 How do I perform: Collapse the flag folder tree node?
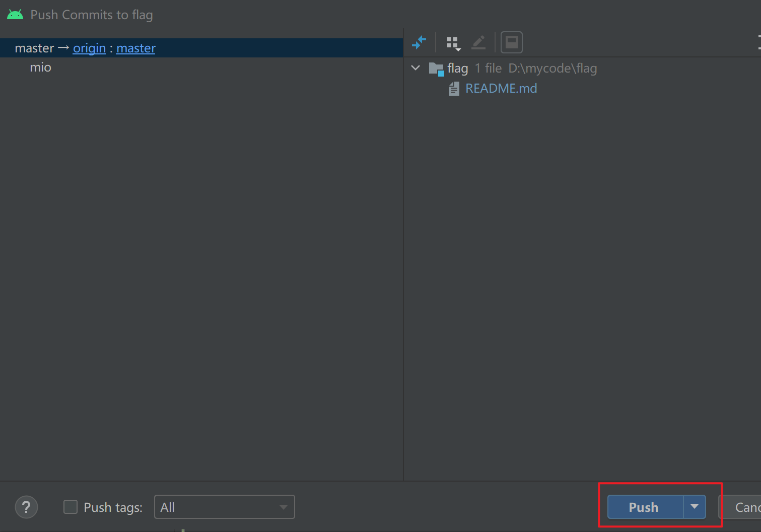pyautogui.click(x=416, y=68)
